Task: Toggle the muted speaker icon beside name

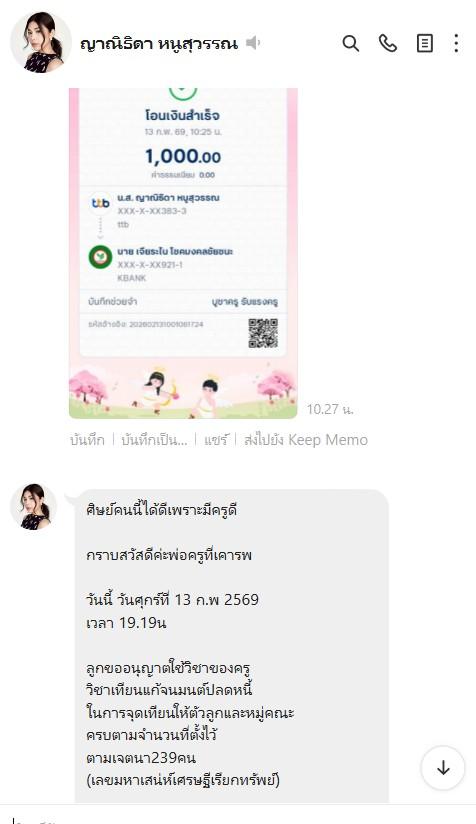Action: tap(253, 43)
